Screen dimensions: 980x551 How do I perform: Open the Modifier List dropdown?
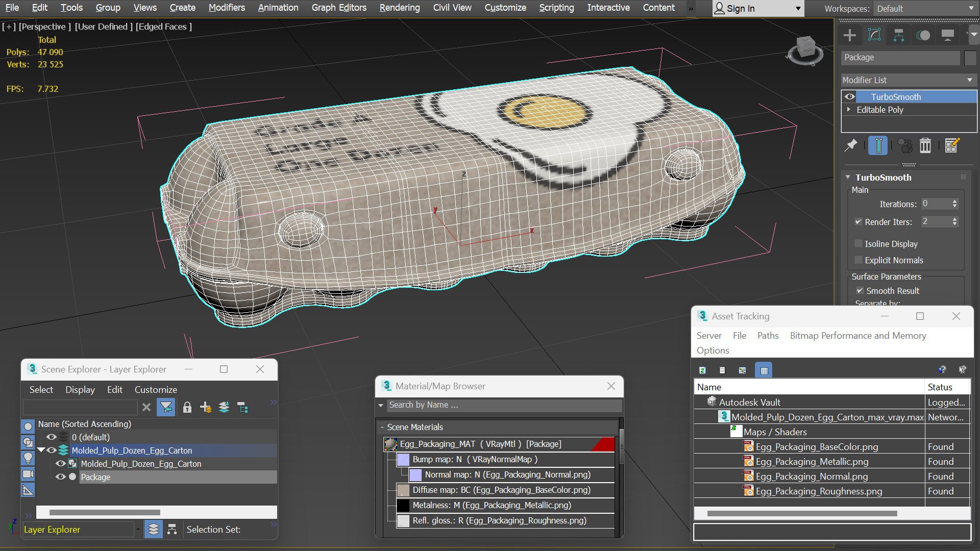909,80
